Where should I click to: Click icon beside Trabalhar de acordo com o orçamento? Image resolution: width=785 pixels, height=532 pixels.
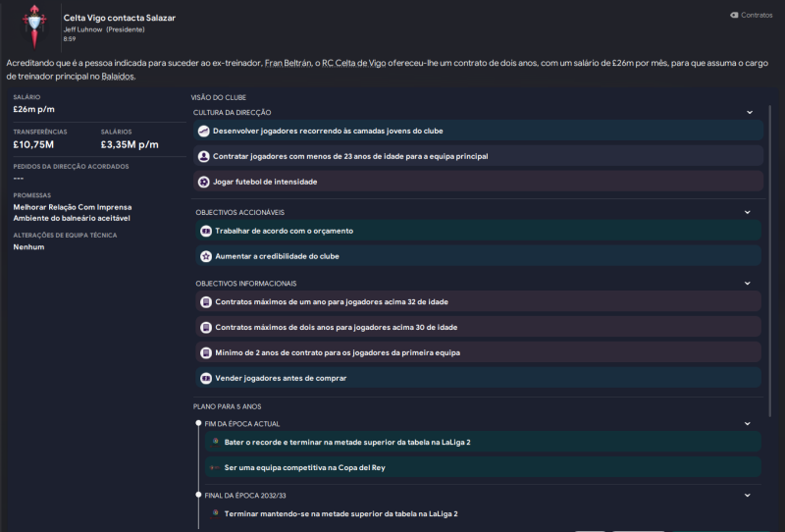(206, 231)
